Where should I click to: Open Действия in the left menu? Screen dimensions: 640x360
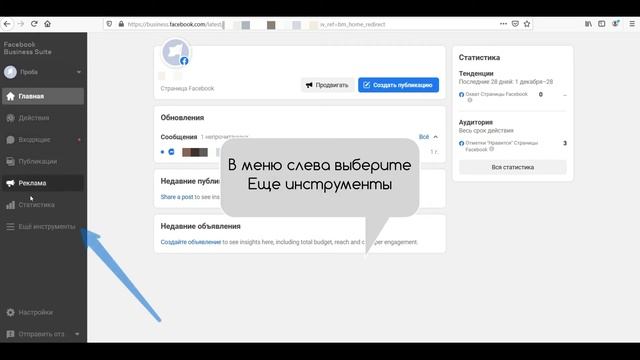point(43,118)
